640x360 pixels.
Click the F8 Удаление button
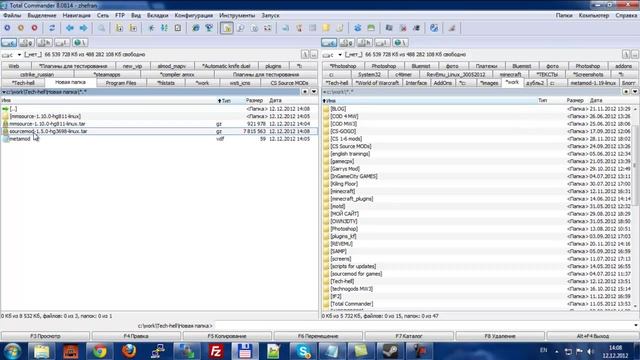pyautogui.click(x=500, y=336)
